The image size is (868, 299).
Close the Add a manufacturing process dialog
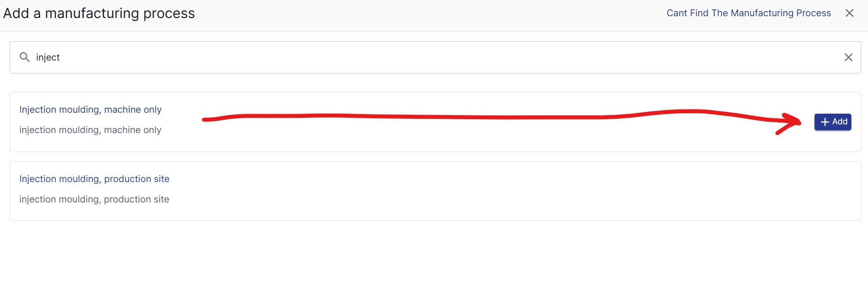click(x=849, y=13)
